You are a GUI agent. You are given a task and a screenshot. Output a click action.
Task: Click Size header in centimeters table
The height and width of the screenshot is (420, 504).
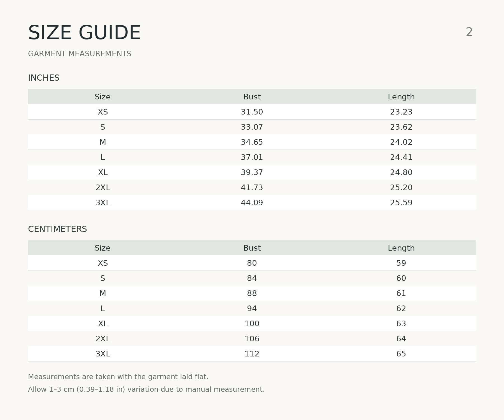click(102, 248)
